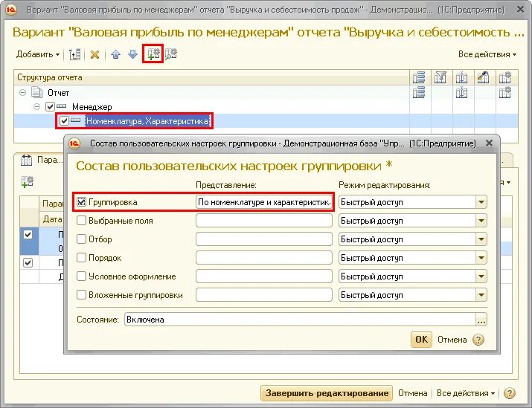Collapse the Менеджер tree node

[36, 107]
